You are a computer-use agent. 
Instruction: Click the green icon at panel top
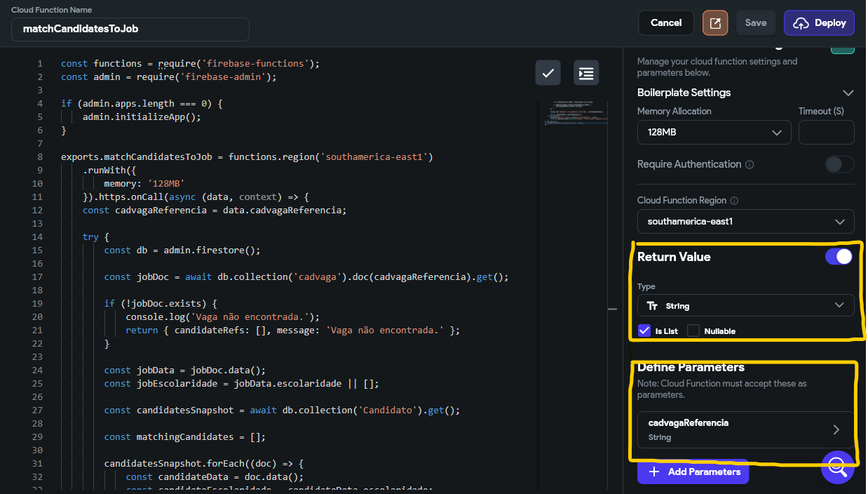pos(842,48)
